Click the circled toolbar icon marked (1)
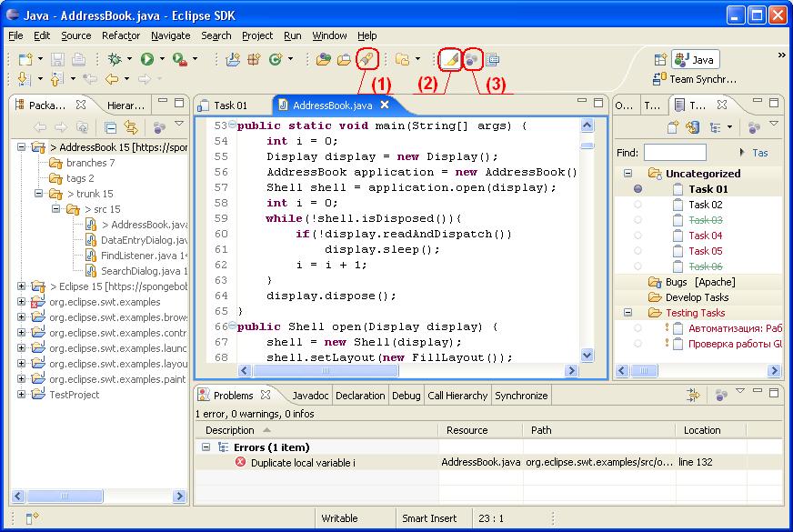 point(366,60)
